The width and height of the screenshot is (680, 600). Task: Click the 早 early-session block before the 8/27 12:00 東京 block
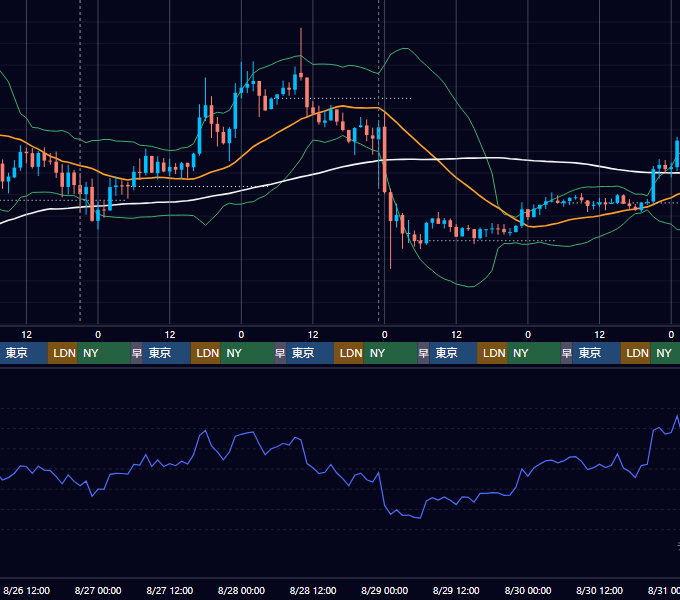pos(137,353)
